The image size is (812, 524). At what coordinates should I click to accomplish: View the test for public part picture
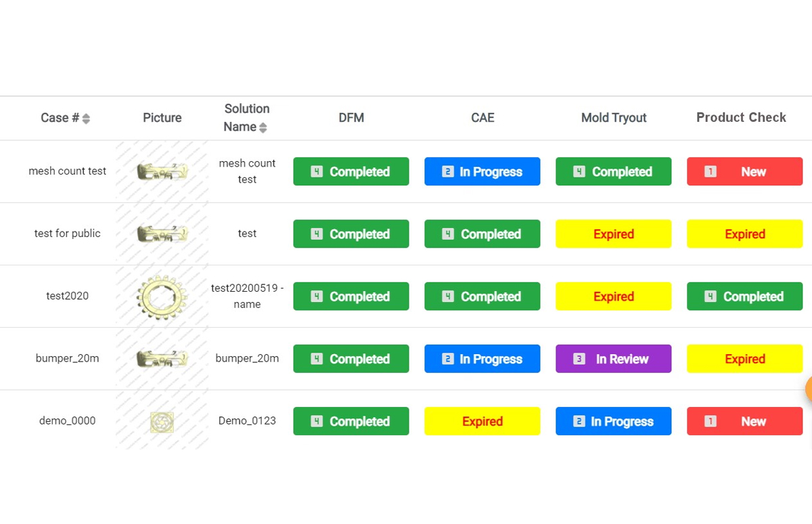162,234
